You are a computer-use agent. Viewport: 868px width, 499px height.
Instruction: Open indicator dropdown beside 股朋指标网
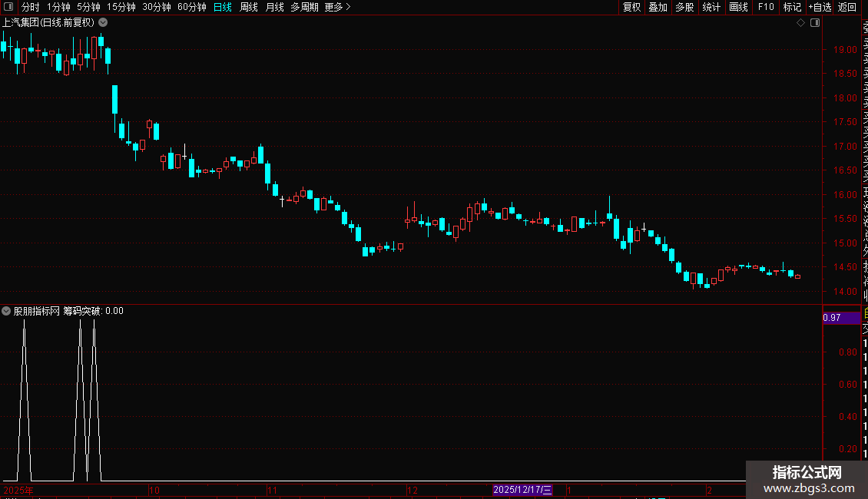click(6, 311)
